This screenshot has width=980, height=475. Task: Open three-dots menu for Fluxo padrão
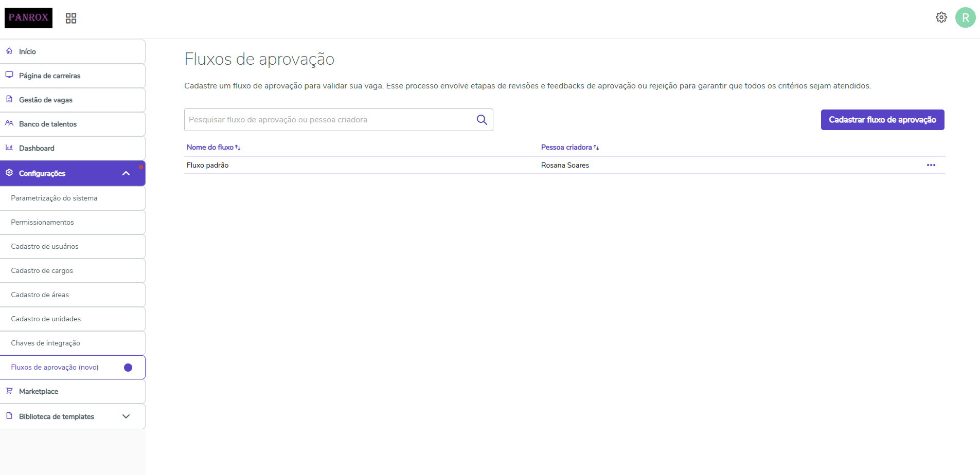(931, 165)
